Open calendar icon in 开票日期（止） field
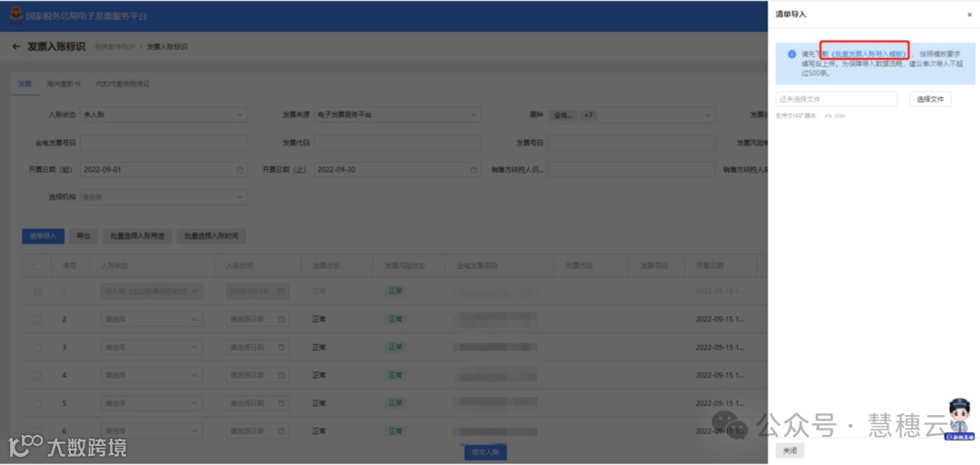This screenshot has width=980, height=465. pos(474,170)
